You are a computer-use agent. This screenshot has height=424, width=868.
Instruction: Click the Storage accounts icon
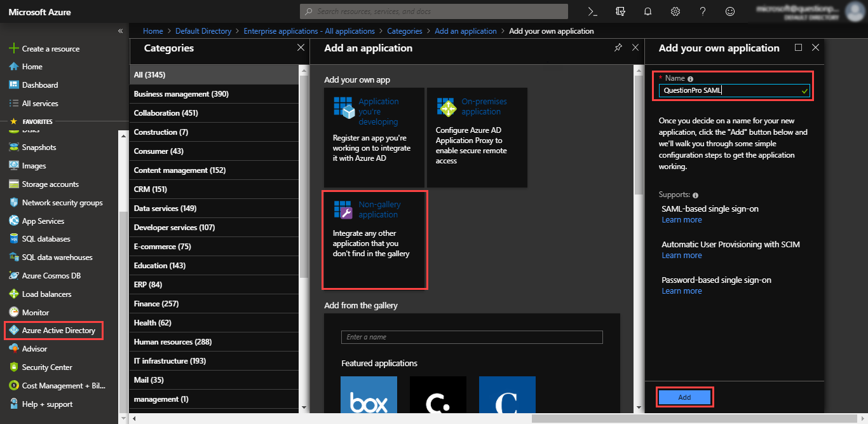pos(14,184)
